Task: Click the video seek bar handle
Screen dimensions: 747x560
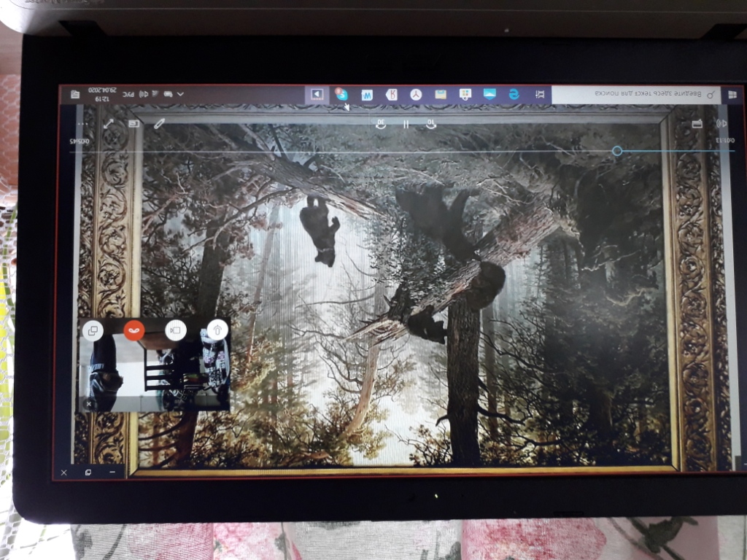Action: click(617, 151)
